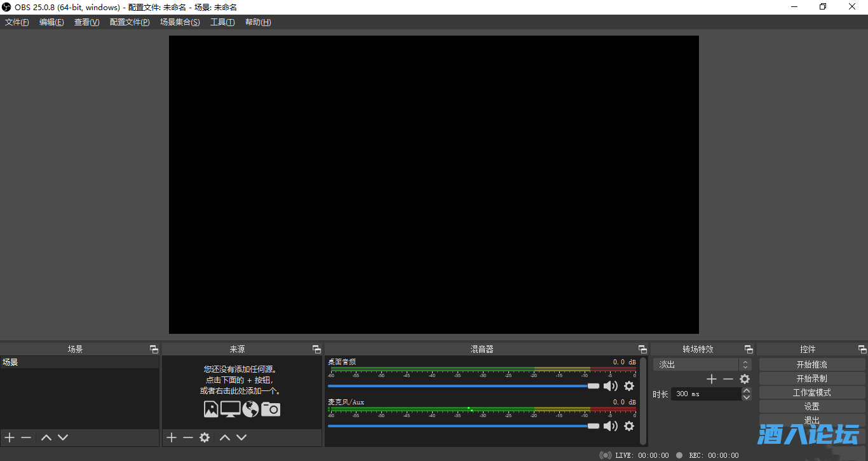Remove the selected scene with the minus icon
This screenshot has height=461, width=868.
[26, 437]
